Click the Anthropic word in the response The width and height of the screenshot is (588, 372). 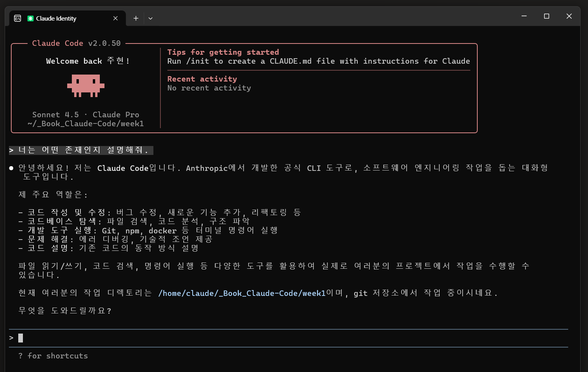[x=207, y=168]
